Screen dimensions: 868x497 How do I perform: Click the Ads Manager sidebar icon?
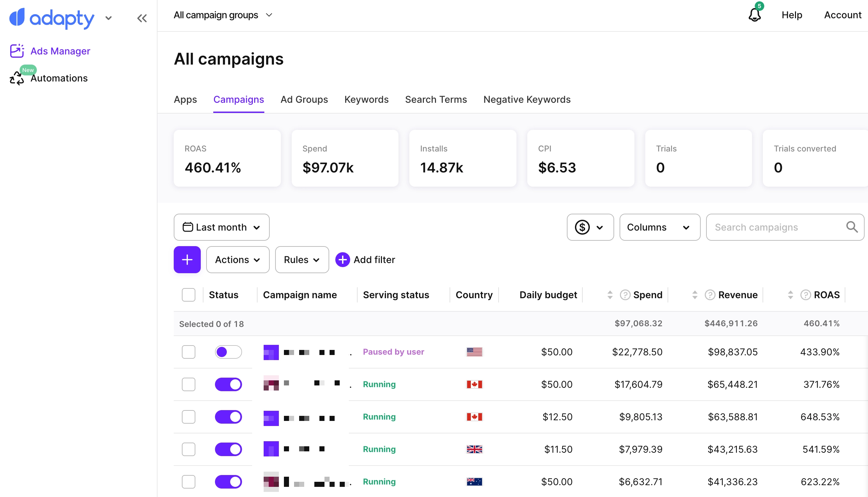tap(17, 51)
